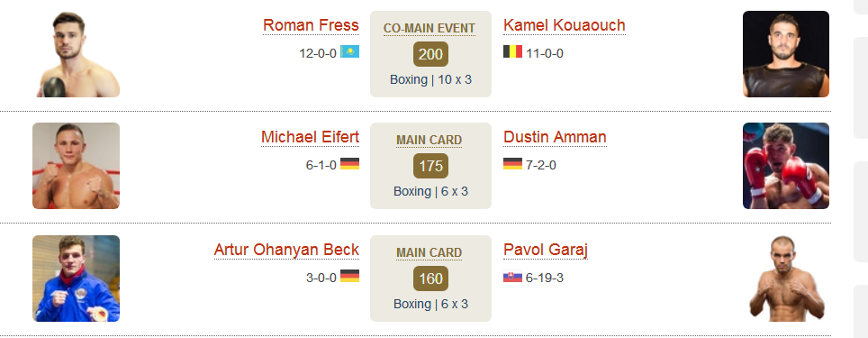Click the Kazakhstan flag beside Roman Fress
Screen dimensions: 868x338
pos(349,52)
